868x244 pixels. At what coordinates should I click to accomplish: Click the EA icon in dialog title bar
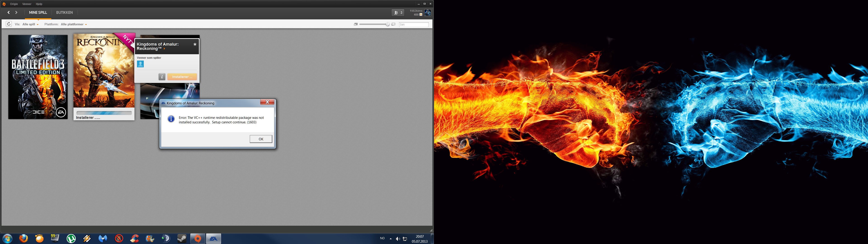click(x=163, y=103)
